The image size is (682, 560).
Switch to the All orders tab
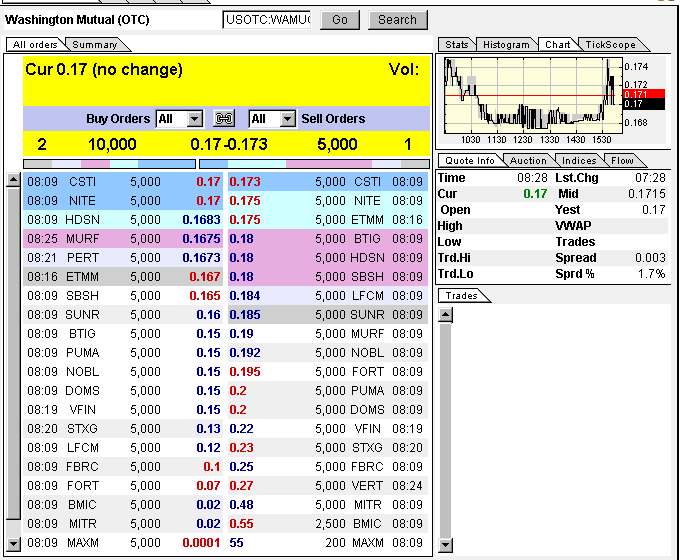tap(35, 45)
